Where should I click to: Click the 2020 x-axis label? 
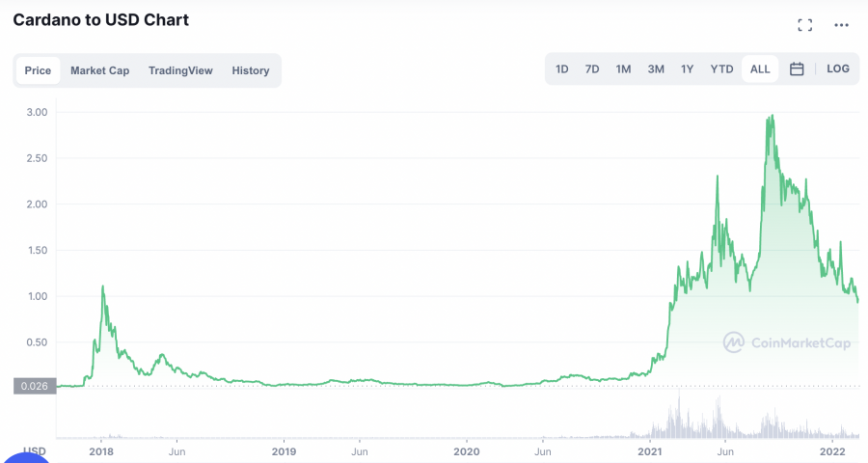coord(467,451)
